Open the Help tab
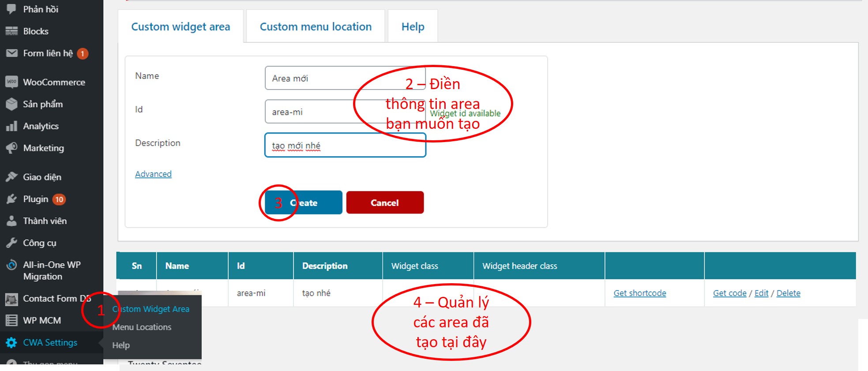 click(413, 27)
